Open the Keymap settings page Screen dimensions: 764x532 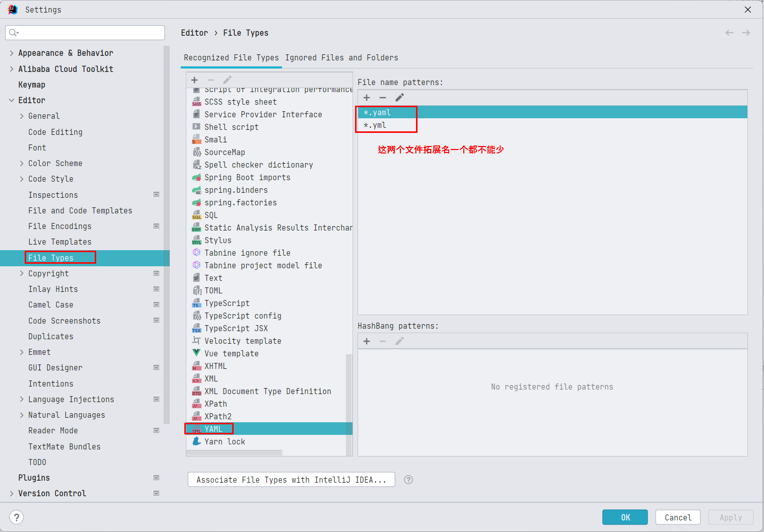point(32,85)
